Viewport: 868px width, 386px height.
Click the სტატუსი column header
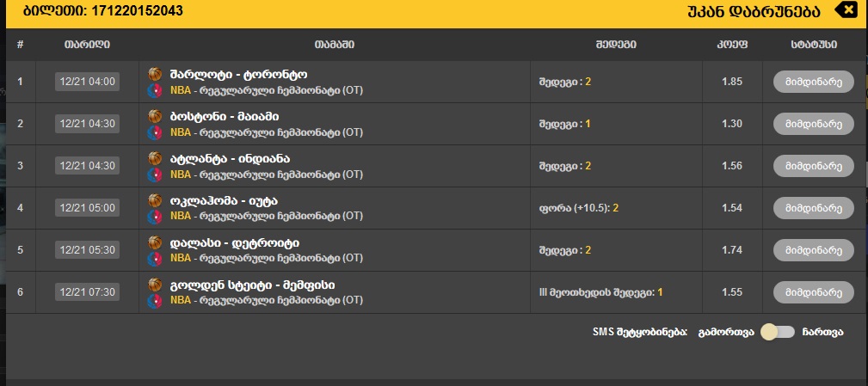pyautogui.click(x=814, y=45)
